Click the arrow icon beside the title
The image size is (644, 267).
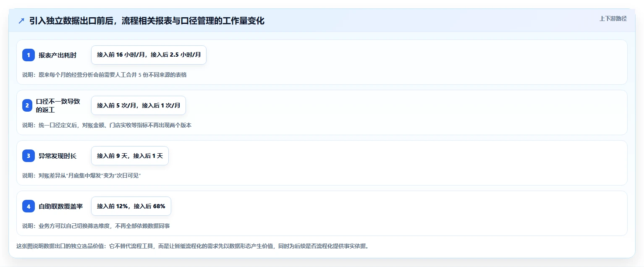point(21,21)
